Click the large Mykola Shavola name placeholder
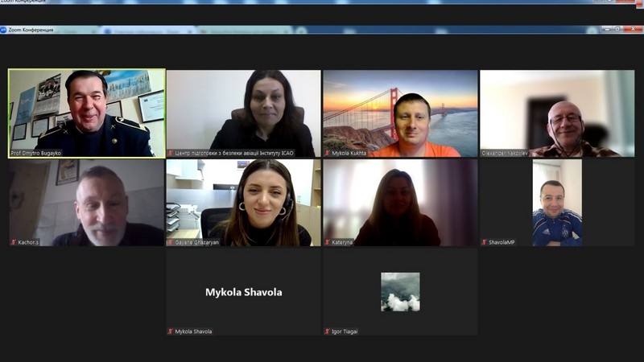Screen dimensions: 644x362 pos(243,292)
